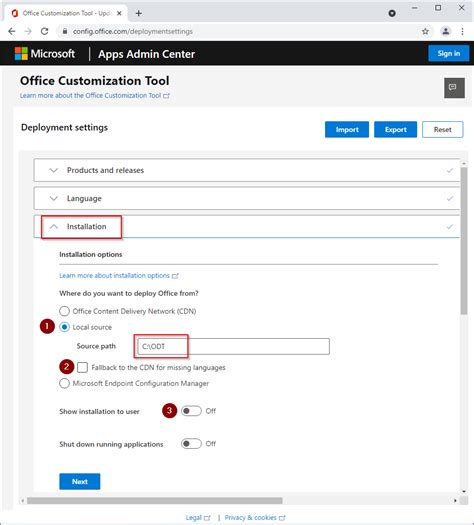The width and height of the screenshot is (474, 525).
Task: Bookmark this page with star icon
Action: tap(425, 31)
